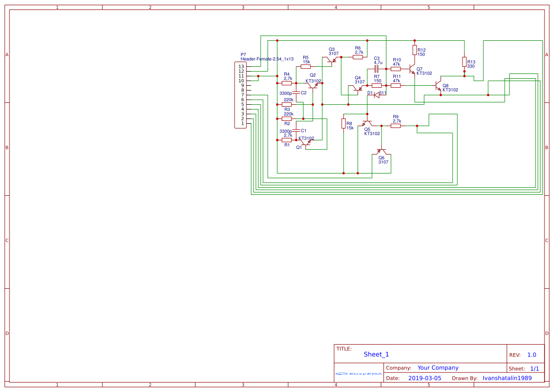
Task: Click resistor R4 symbol
Action: coord(287,83)
